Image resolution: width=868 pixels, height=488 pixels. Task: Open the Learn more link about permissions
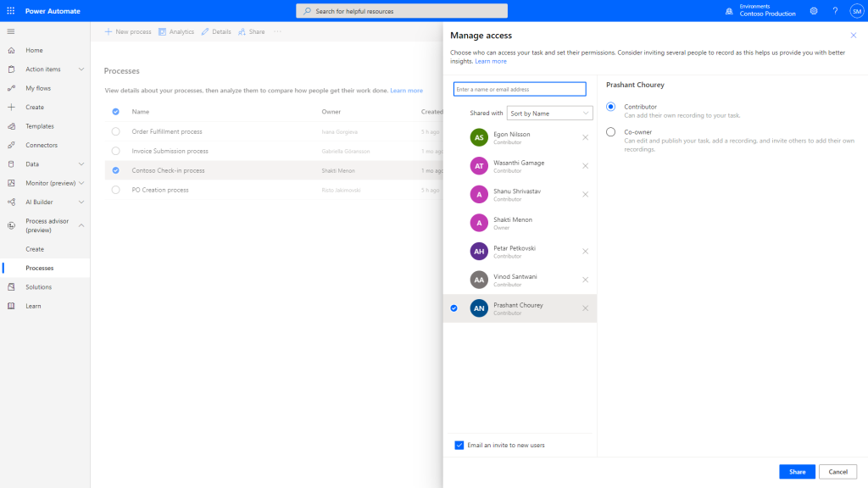(491, 60)
